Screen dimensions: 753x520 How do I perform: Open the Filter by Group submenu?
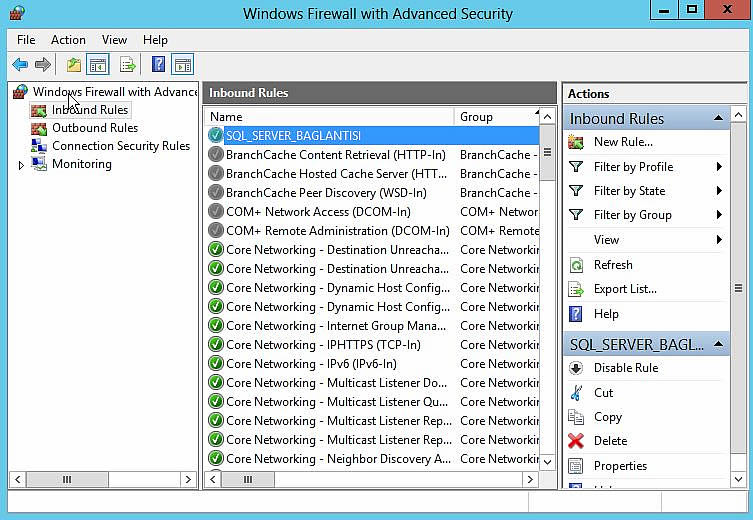click(633, 215)
